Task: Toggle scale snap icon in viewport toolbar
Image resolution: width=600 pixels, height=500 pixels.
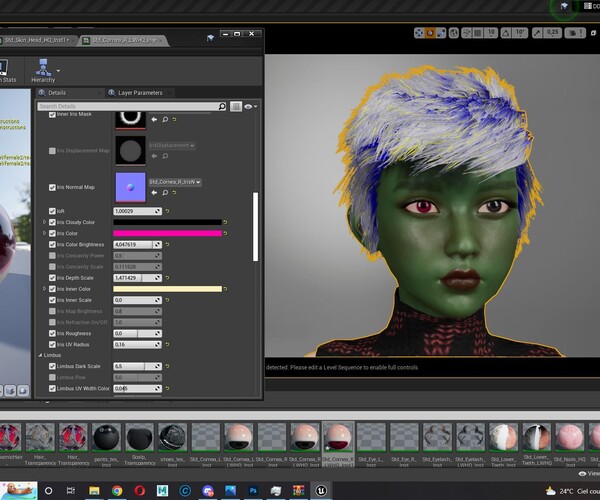Action: point(537,33)
